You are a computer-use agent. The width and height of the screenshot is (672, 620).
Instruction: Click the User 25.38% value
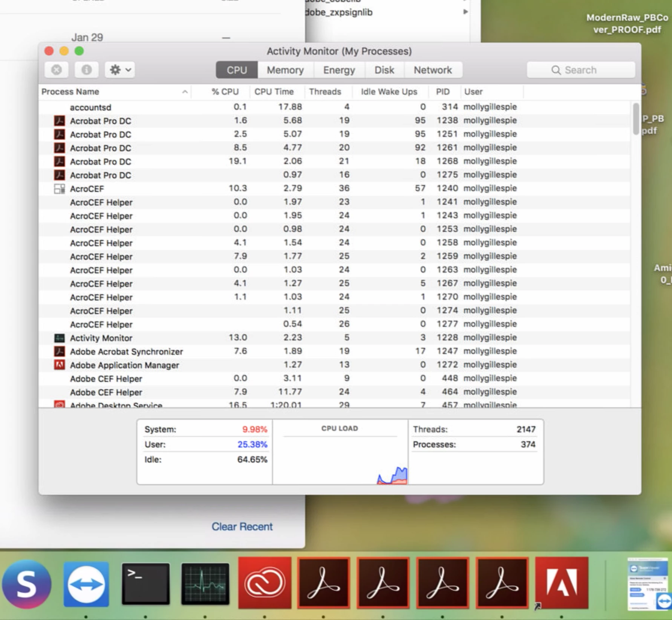[x=252, y=444]
